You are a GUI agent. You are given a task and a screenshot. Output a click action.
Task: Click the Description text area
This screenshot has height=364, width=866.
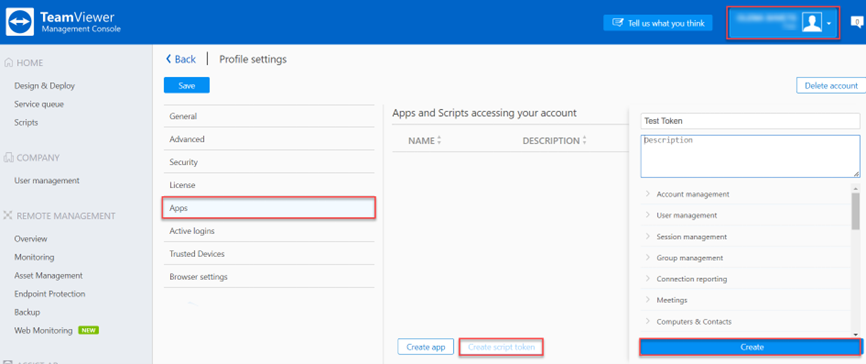(x=751, y=156)
